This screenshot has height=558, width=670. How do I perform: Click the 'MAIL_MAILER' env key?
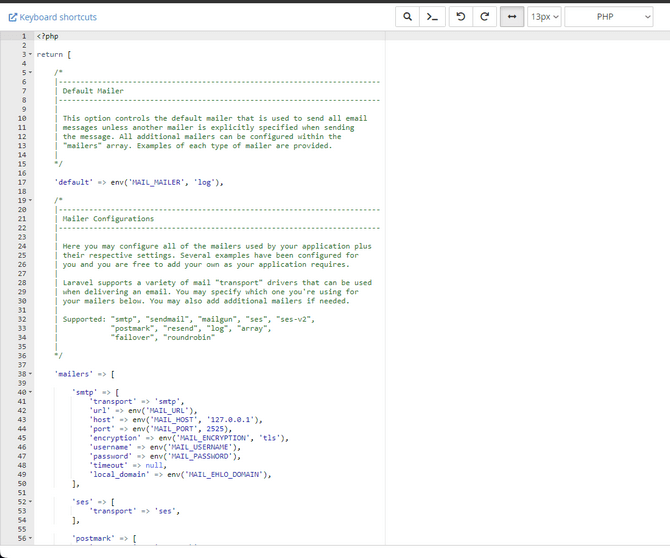(156, 182)
